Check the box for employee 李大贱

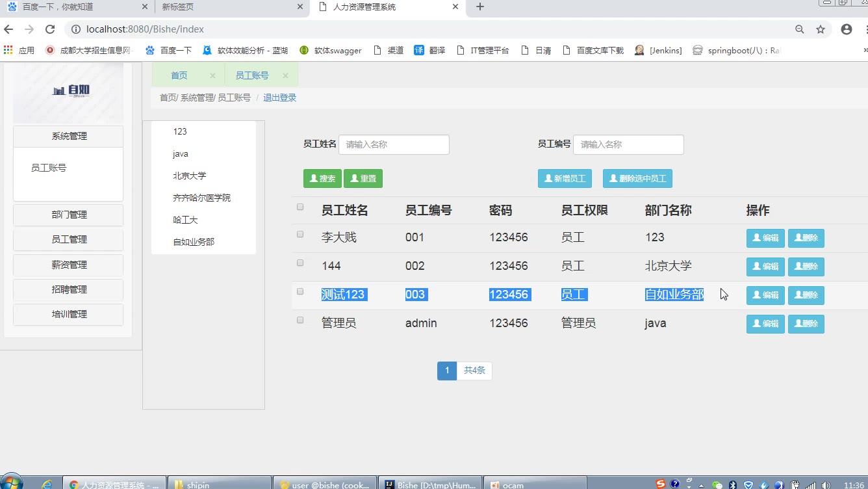300,234
